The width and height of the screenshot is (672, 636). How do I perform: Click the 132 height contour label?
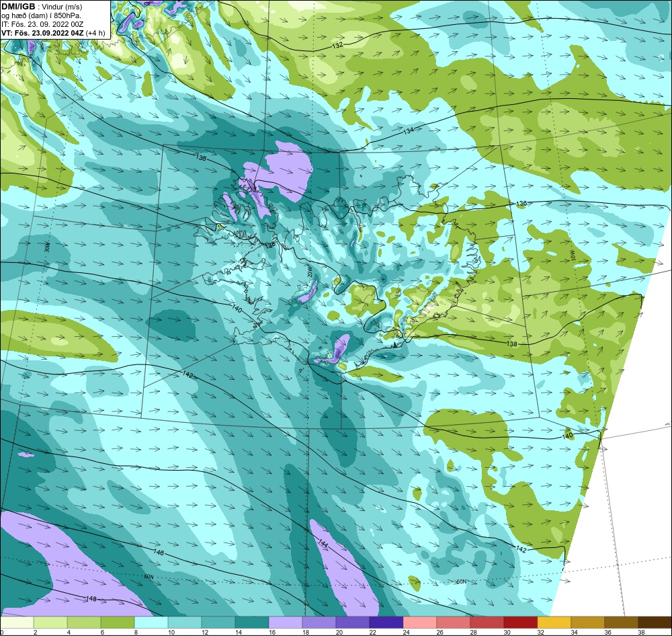point(338,45)
